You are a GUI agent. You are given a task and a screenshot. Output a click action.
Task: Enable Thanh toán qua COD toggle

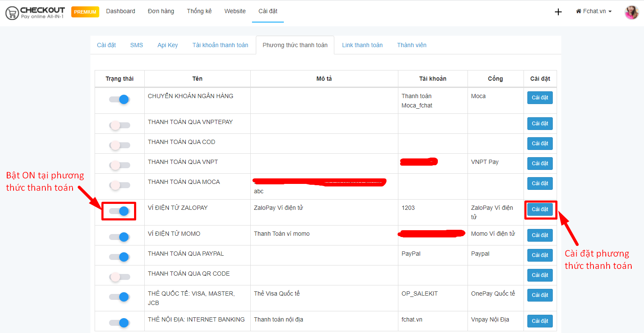[120, 145]
